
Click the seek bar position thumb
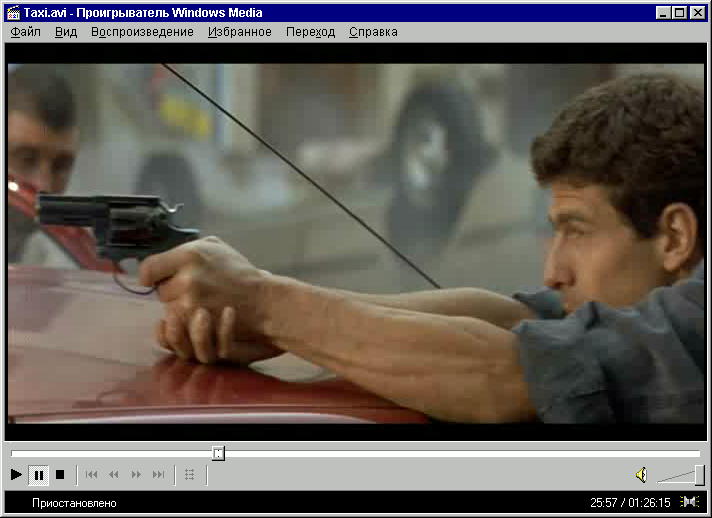pos(218,453)
